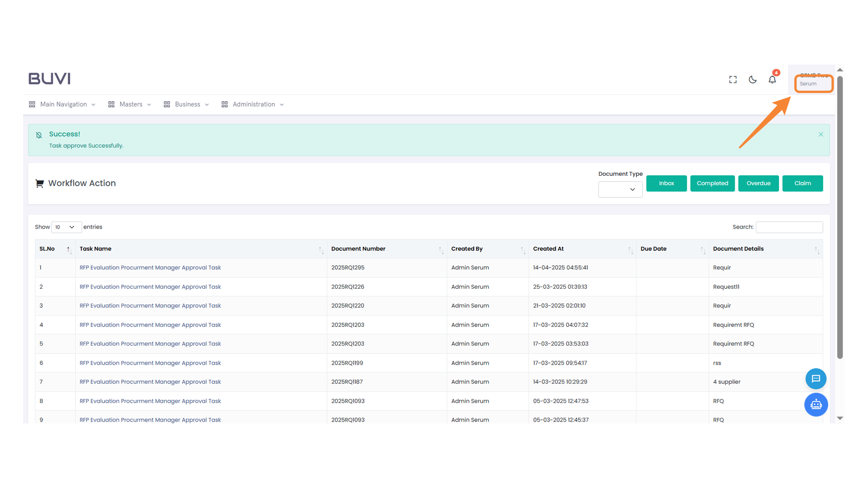Image resolution: width=868 pixels, height=488 pixels.
Task: Toggle dark mode with the moon icon
Action: [x=752, y=79]
